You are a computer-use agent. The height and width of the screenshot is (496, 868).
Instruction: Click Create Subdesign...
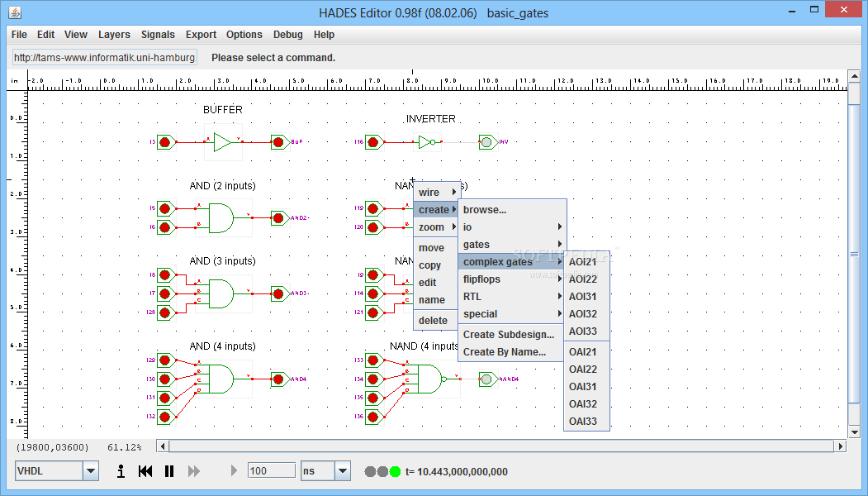(513, 334)
